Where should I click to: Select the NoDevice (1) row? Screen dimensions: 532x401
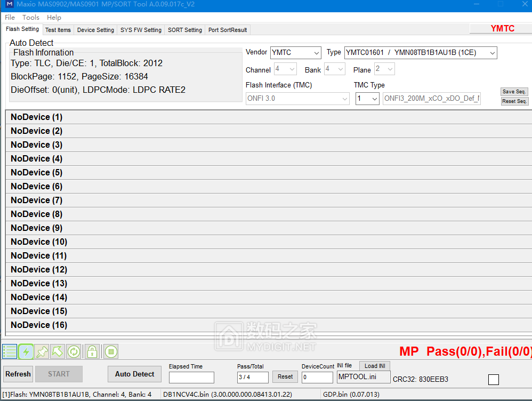click(x=269, y=117)
